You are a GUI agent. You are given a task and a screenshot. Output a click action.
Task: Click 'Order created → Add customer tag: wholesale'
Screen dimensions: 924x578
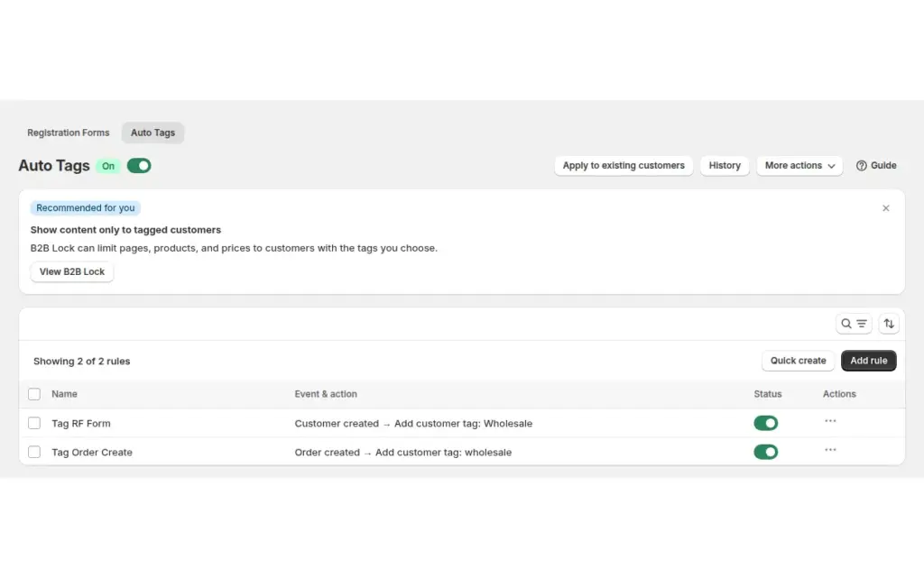click(x=403, y=452)
